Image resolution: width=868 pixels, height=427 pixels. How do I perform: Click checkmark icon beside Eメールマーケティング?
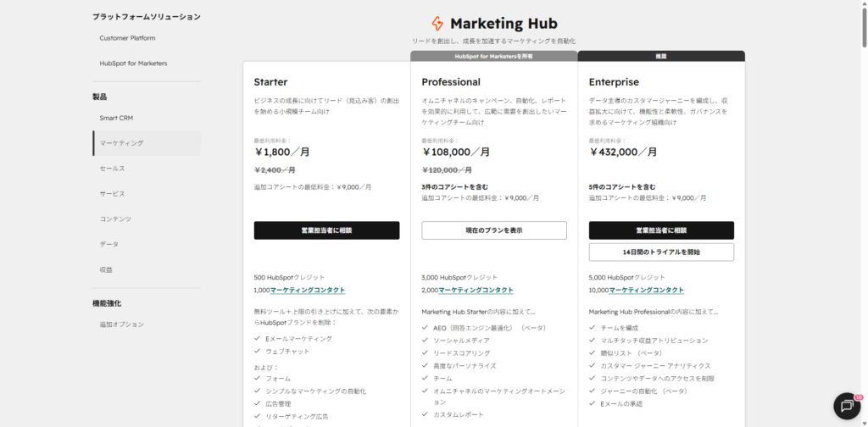pos(258,339)
